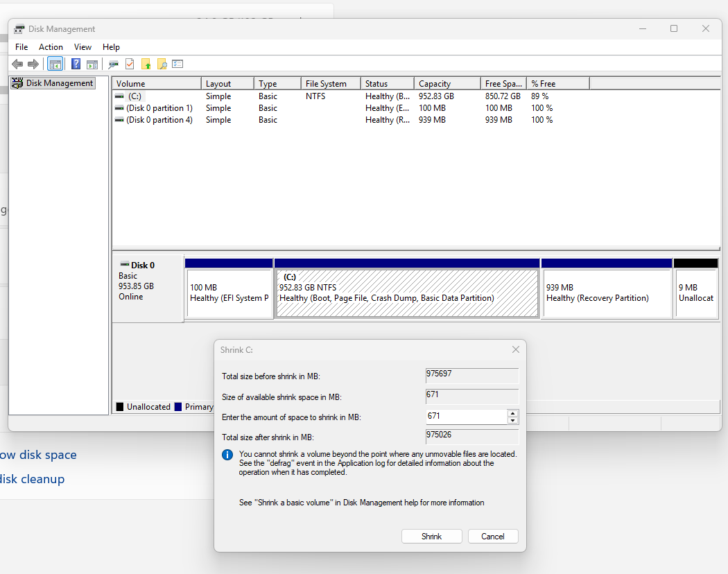Click the Back arrow toolbar icon
728x574 pixels.
coord(17,64)
